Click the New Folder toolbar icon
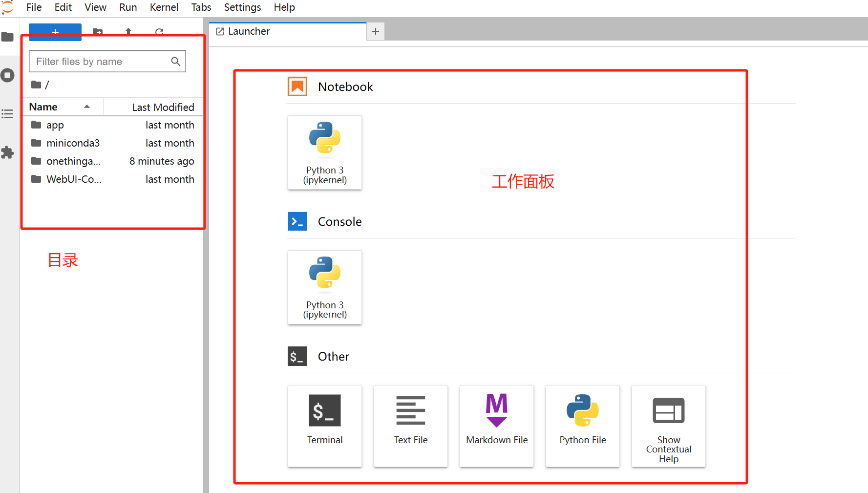Viewport: 868px width, 493px height. click(98, 32)
